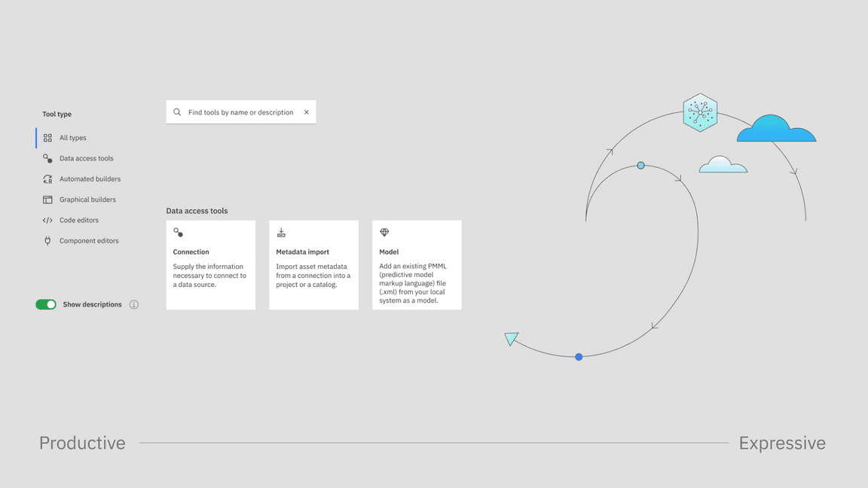Open the Metadata import tool card
Image resolution: width=868 pixels, height=488 pixels.
(x=313, y=265)
